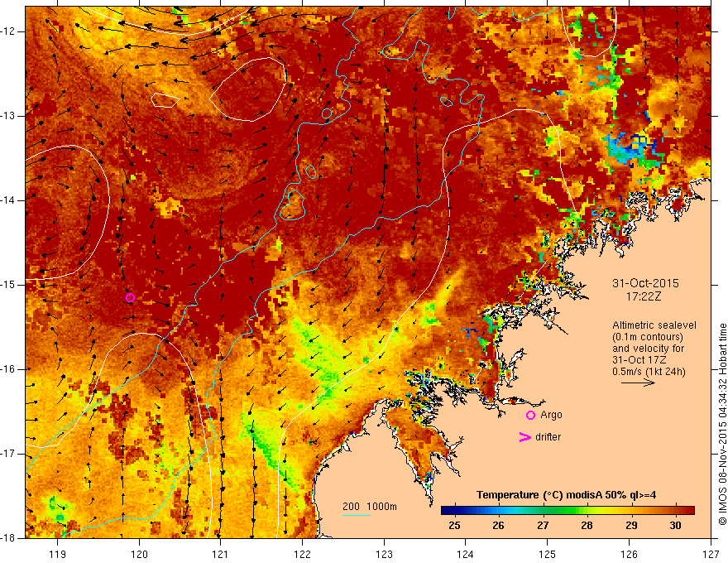Viewport: 728px width, 563px height.
Task: Click longitude axis label 126
Action: pos(629,554)
